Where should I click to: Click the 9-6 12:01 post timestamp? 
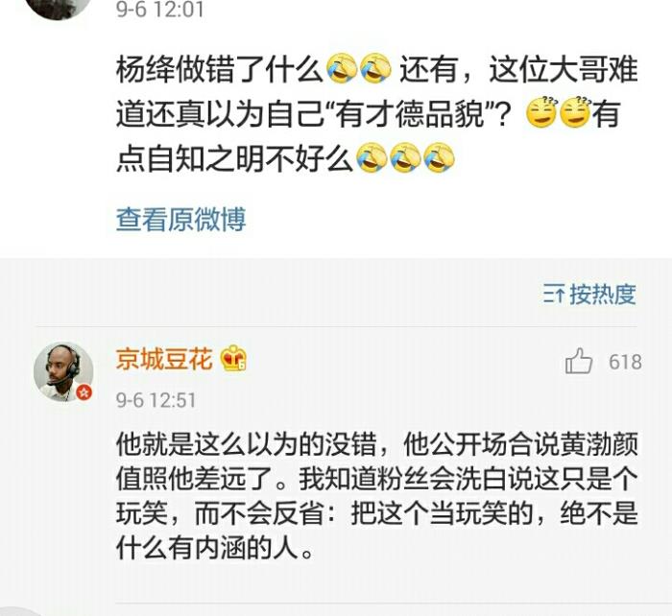pos(160,10)
